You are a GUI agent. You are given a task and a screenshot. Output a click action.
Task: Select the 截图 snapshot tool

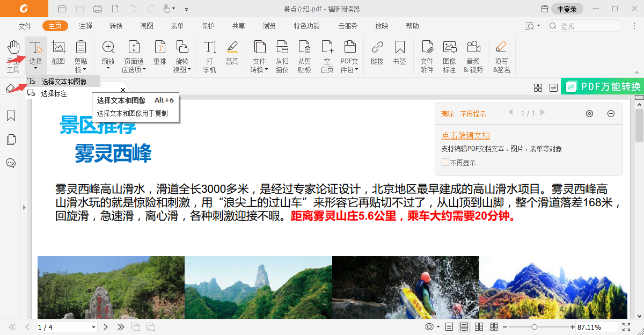pyautogui.click(x=59, y=54)
